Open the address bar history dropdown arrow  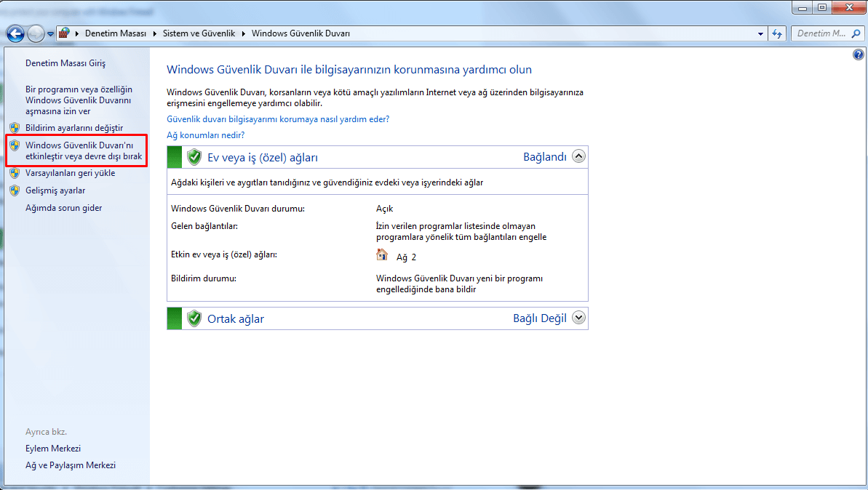coord(760,33)
